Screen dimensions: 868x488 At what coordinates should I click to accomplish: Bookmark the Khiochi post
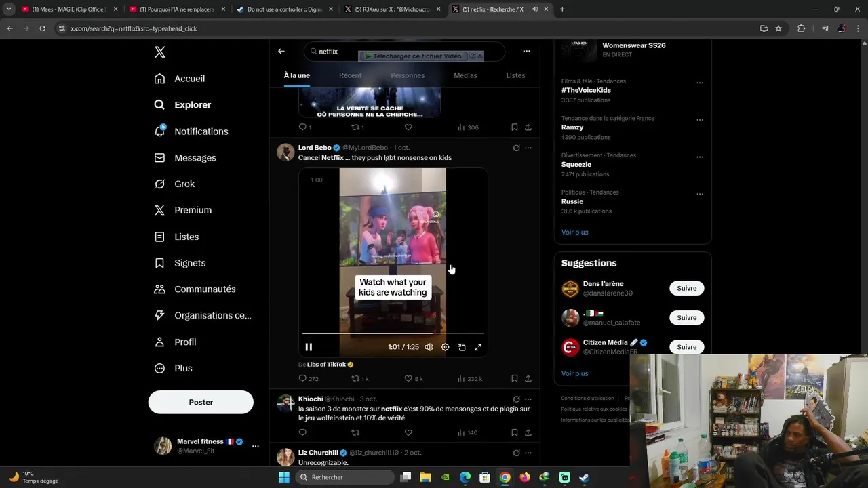pyautogui.click(x=514, y=432)
